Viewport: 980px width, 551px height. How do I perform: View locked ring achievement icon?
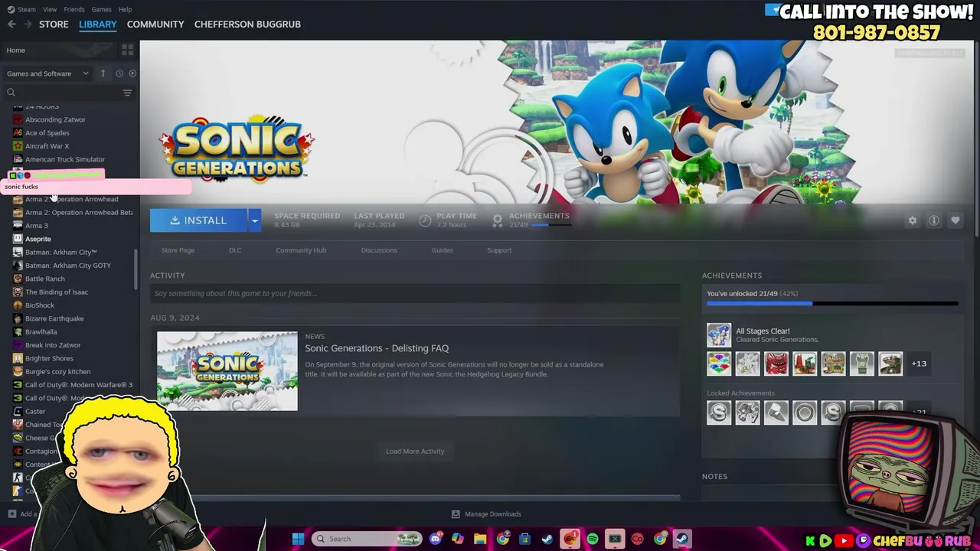[x=805, y=412]
